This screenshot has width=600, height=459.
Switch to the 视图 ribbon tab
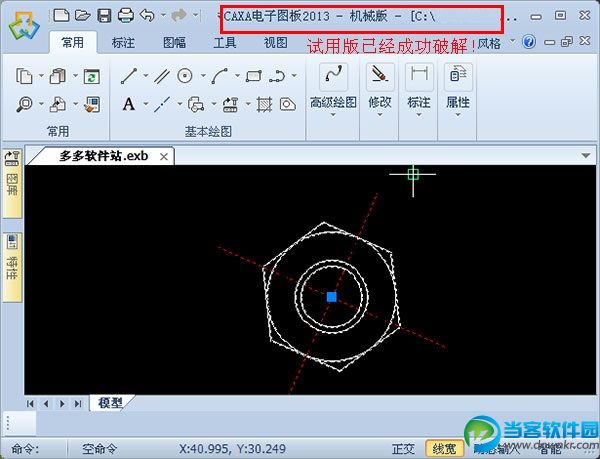276,42
